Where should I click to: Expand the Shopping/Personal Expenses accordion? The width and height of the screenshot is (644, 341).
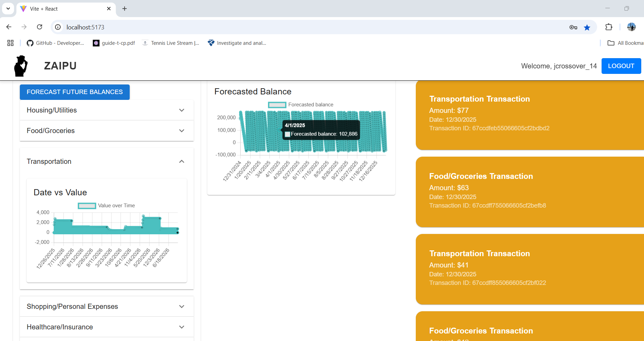click(x=107, y=306)
